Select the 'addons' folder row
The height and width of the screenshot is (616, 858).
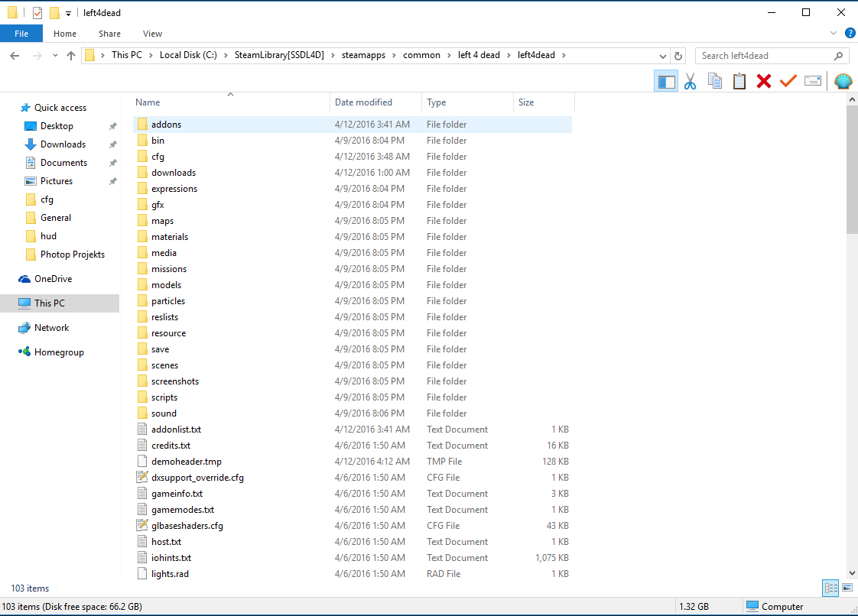click(x=353, y=125)
